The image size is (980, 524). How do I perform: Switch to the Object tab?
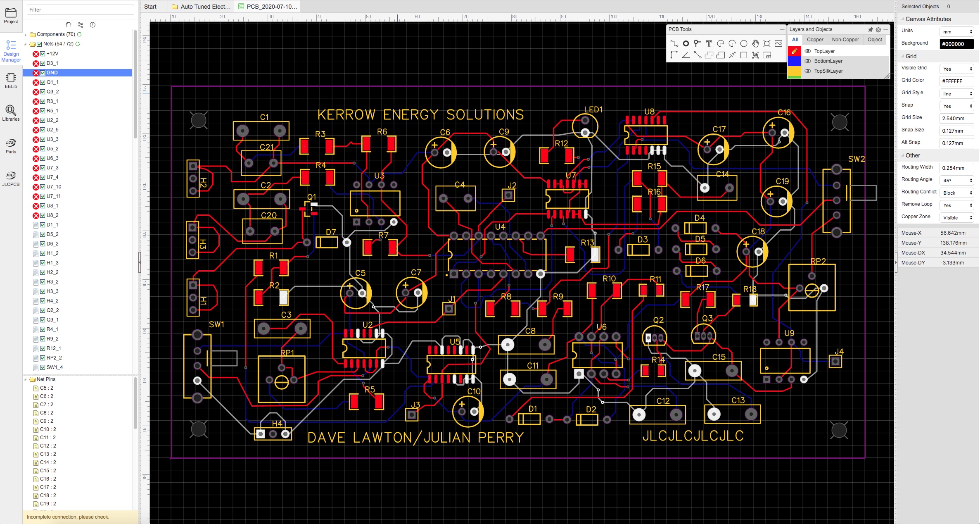[x=875, y=40]
